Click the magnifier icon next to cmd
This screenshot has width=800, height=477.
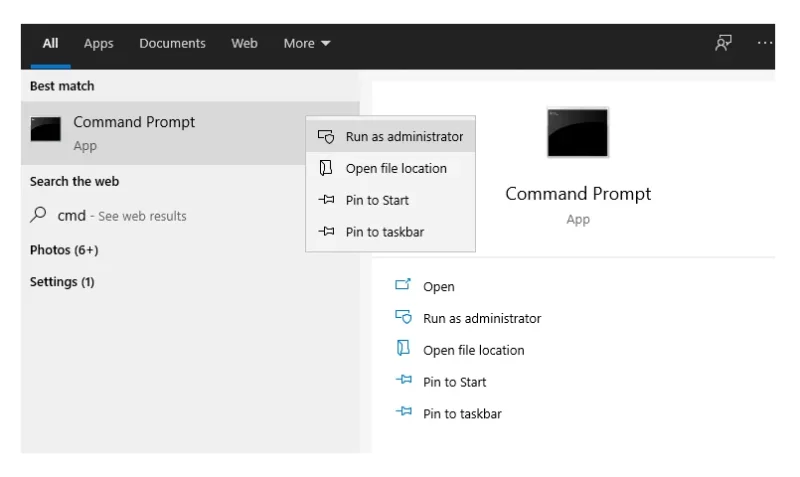[38, 215]
